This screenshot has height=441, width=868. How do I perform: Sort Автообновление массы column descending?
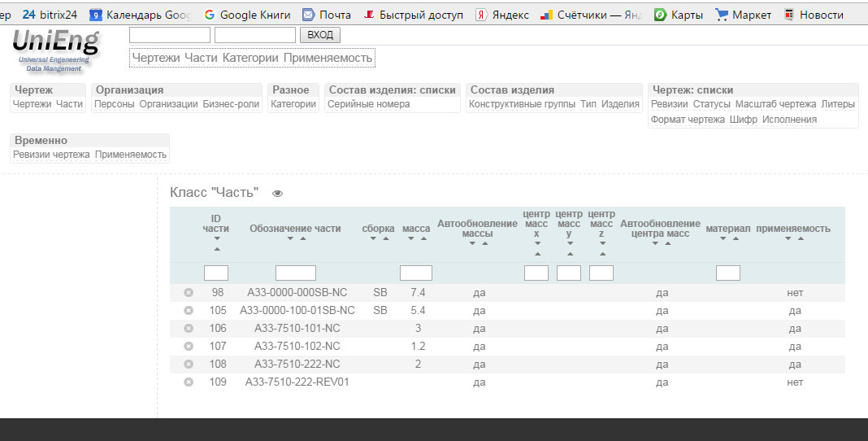click(x=472, y=244)
